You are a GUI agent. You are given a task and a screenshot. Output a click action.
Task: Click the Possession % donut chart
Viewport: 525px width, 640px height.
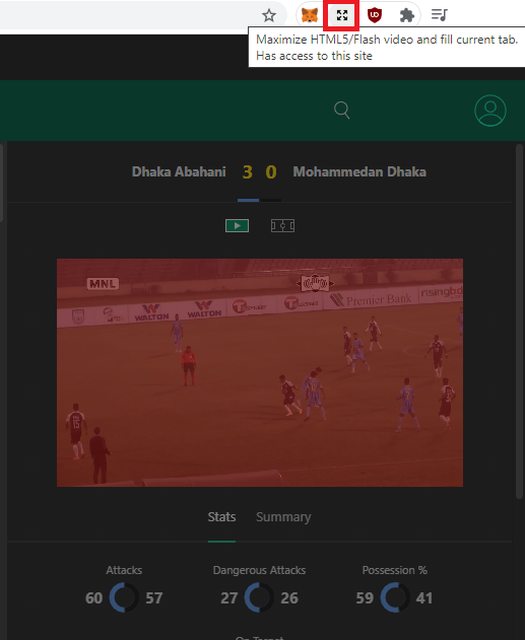click(x=394, y=598)
